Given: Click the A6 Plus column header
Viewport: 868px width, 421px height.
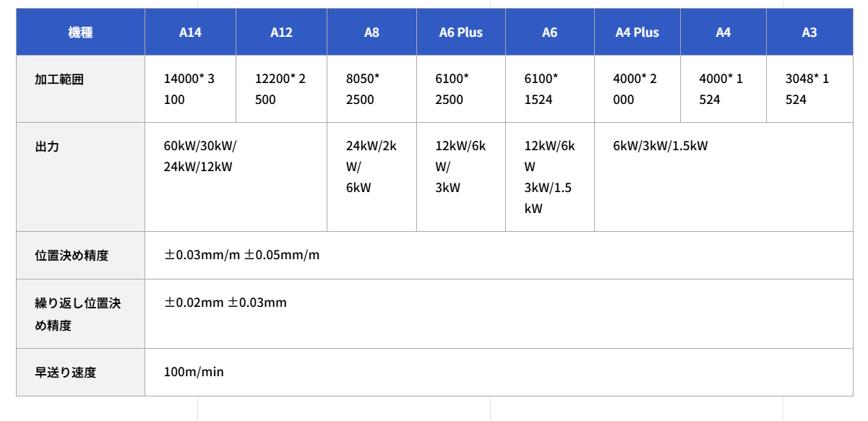Looking at the screenshot, I should pyautogui.click(x=460, y=32).
